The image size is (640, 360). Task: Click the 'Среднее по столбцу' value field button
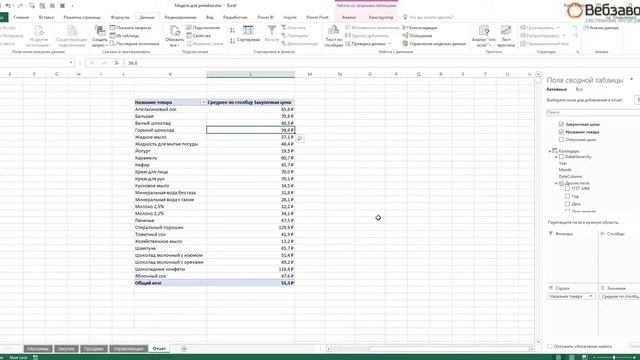620,296
